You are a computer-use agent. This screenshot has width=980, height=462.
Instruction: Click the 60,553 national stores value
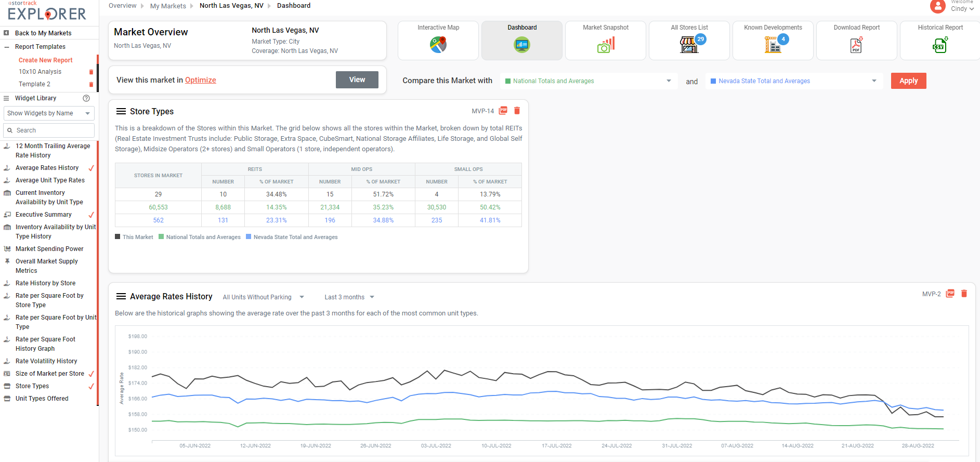click(x=158, y=207)
